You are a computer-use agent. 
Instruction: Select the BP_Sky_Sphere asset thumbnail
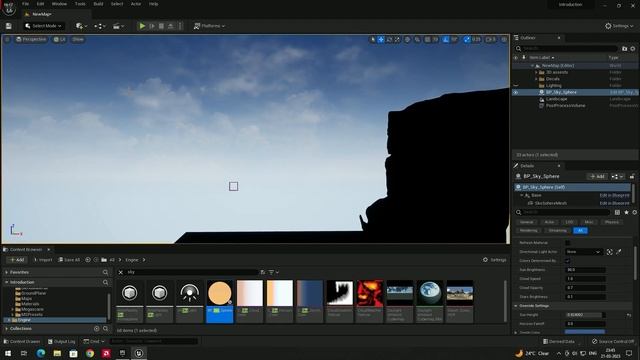220,301
